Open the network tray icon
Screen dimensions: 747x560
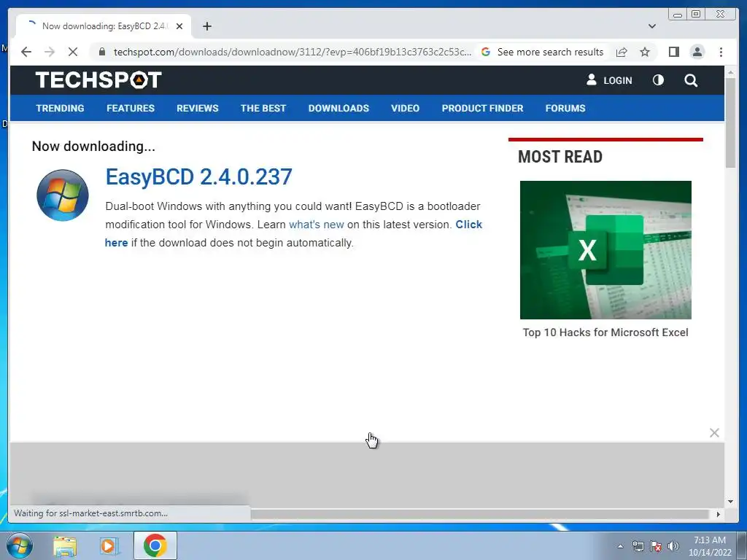638,546
